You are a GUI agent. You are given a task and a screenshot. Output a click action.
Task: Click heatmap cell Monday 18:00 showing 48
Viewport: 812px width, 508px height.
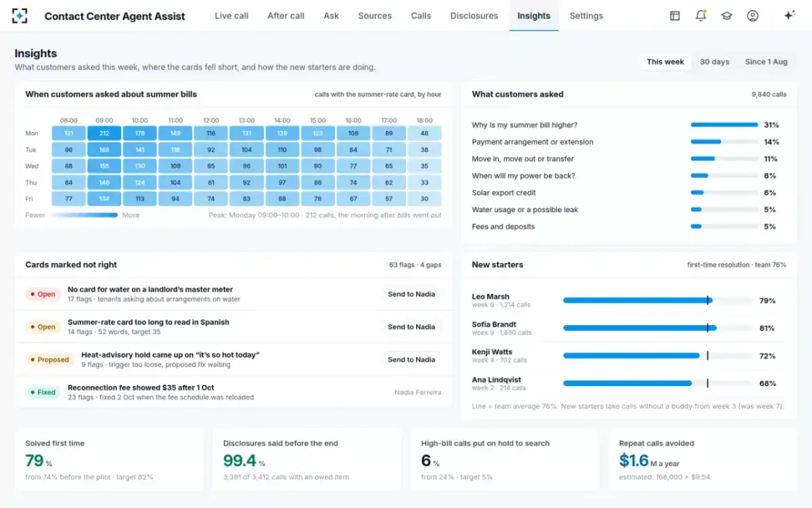424,133
